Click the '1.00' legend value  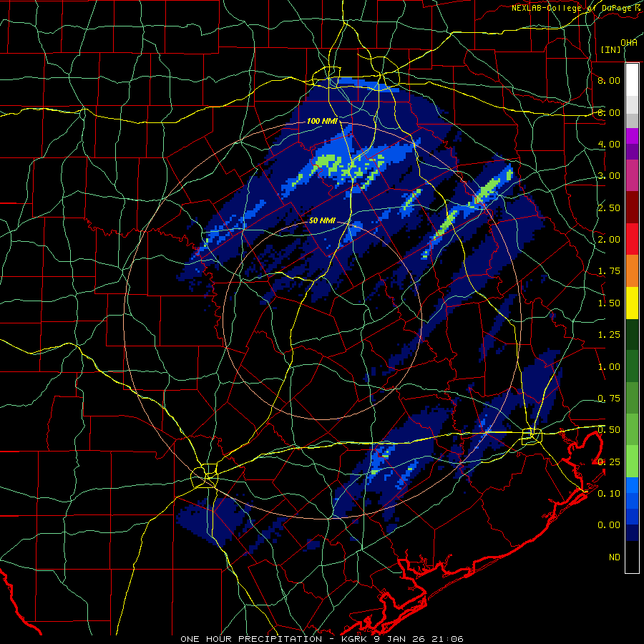pyautogui.click(x=609, y=367)
